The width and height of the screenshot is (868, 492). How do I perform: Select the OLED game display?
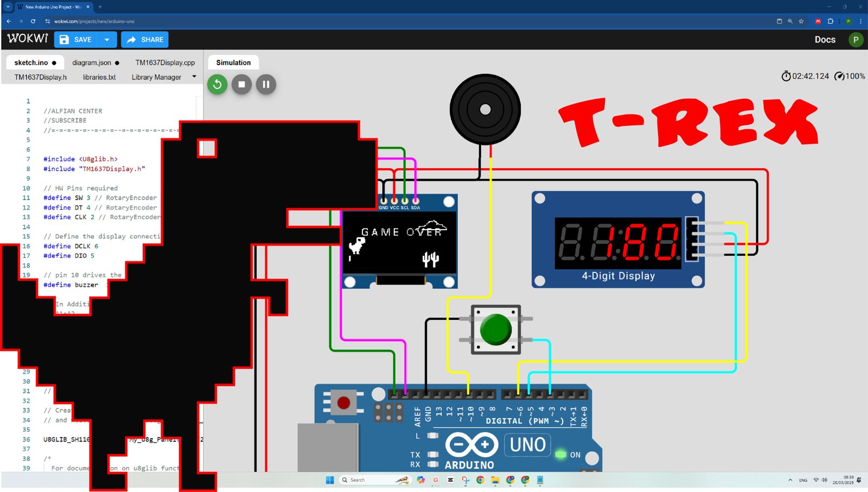pyautogui.click(x=400, y=242)
